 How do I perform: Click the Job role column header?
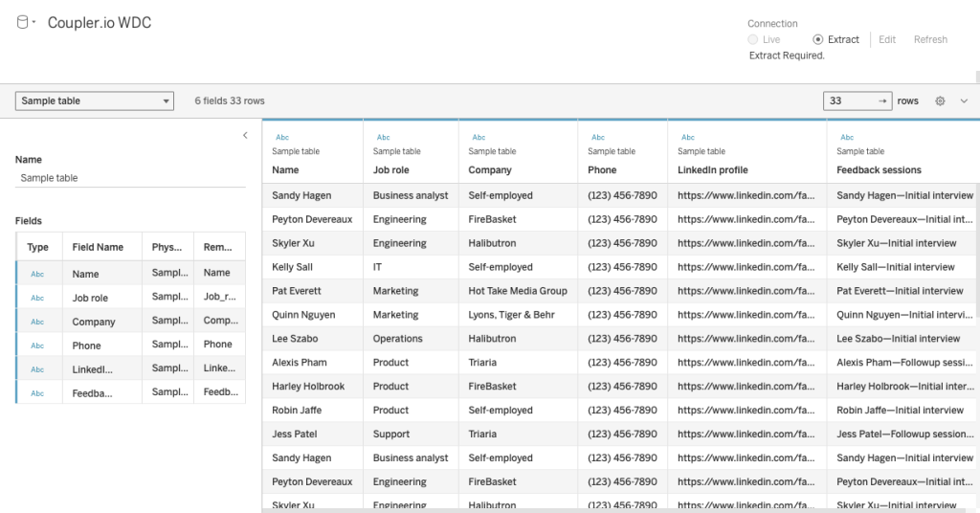tap(390, 170)
